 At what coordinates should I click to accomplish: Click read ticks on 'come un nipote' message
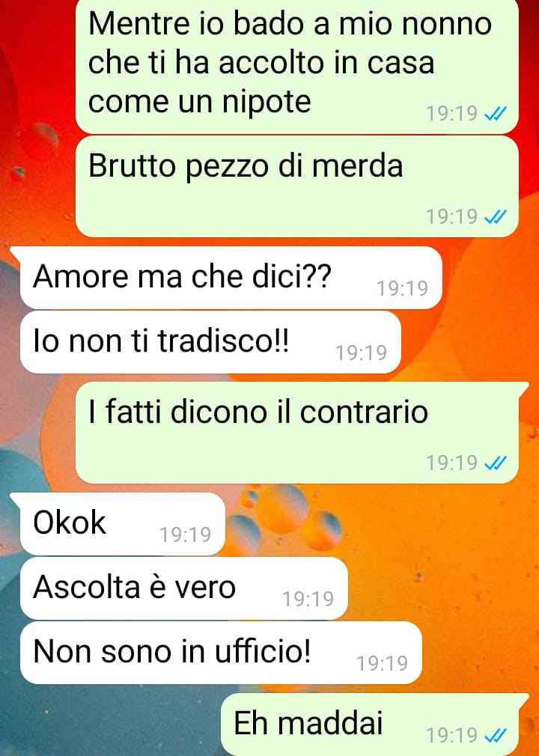pos(496,114)
